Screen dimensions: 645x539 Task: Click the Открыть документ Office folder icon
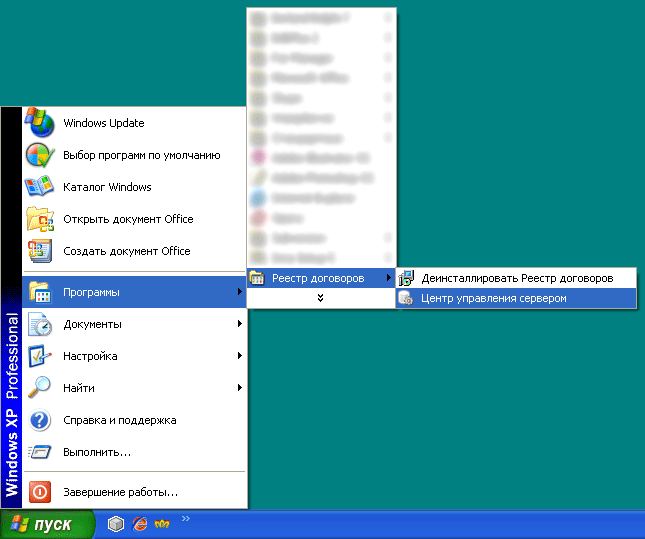40,219
